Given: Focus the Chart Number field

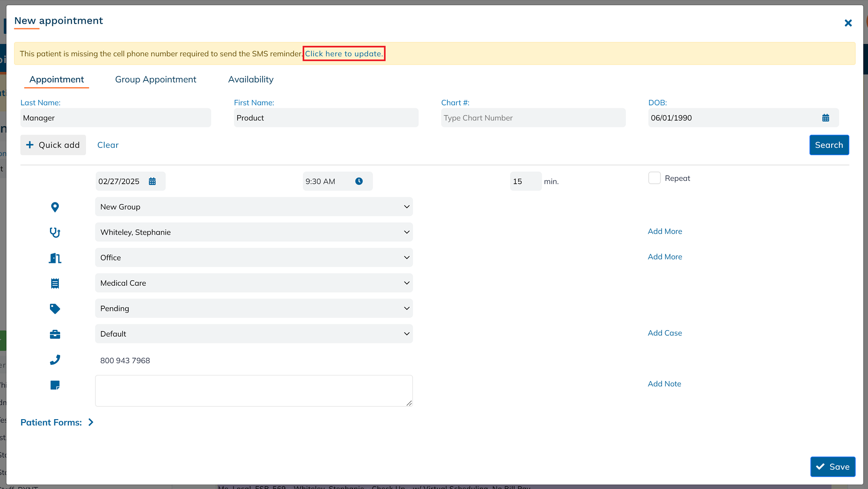Looking at the screenshot, I should tap(533, 118).
